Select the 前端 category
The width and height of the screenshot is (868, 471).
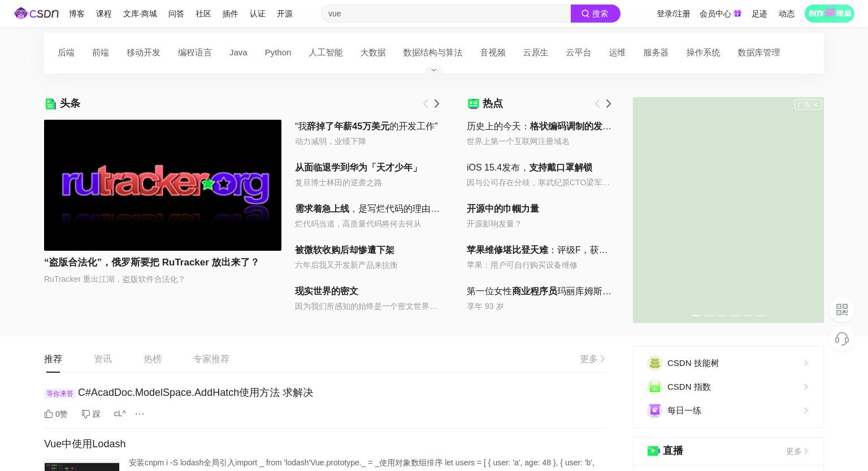click(101, 53)
